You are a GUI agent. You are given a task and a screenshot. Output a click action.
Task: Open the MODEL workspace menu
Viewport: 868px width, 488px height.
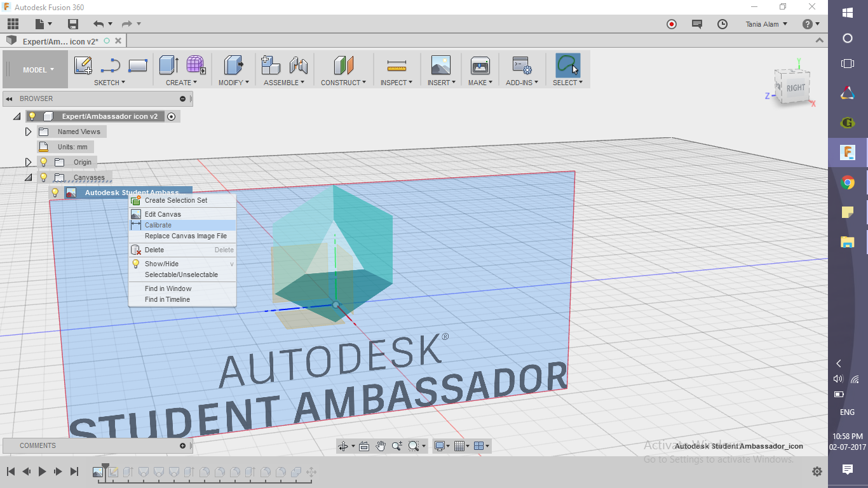point(36,70)
